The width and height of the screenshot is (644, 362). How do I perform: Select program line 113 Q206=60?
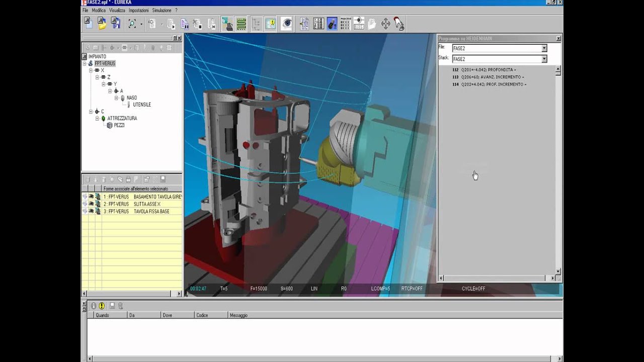pyautogui.click(x=488, y=77)
